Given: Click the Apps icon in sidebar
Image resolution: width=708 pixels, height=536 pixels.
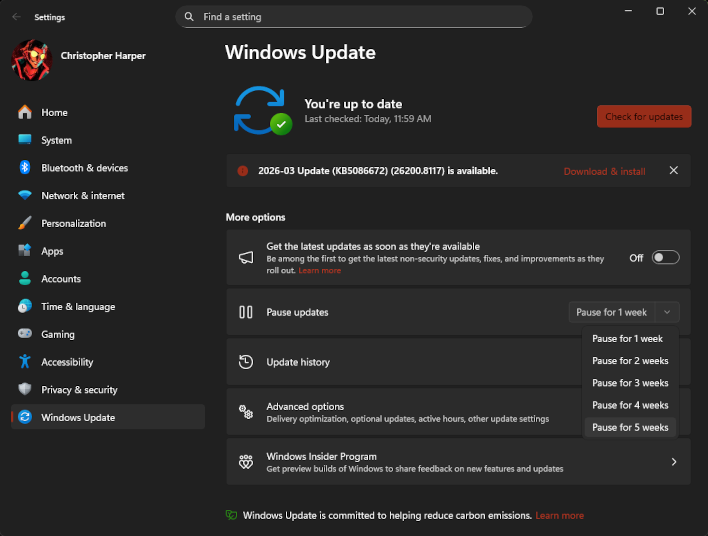Looking at the screenshot, I should click(25, 250).
